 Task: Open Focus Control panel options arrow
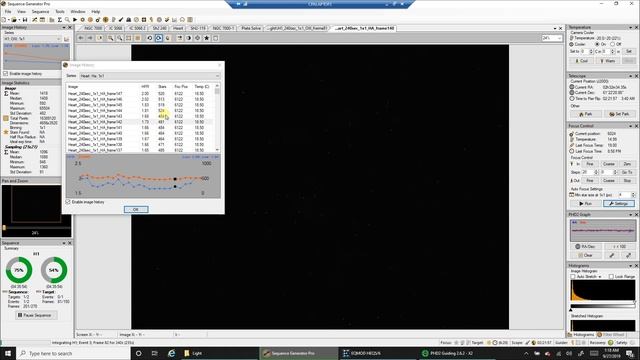pyautogui.click(x=631, y=126)
